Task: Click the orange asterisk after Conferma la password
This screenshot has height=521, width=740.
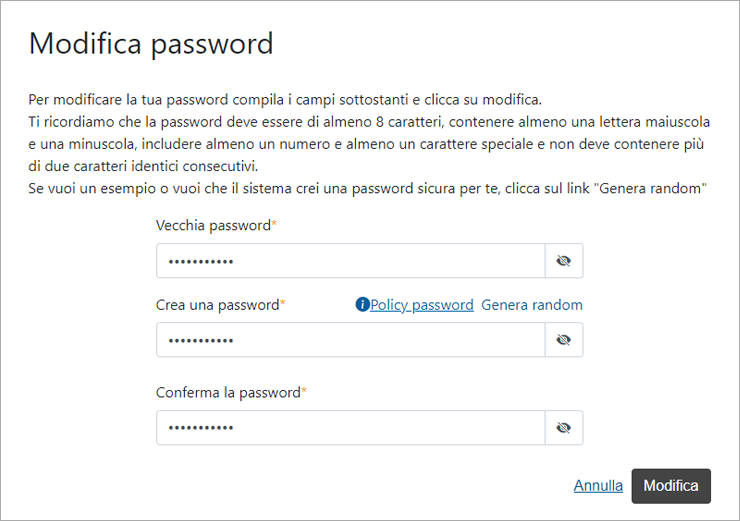Action: tap(304, 390)
